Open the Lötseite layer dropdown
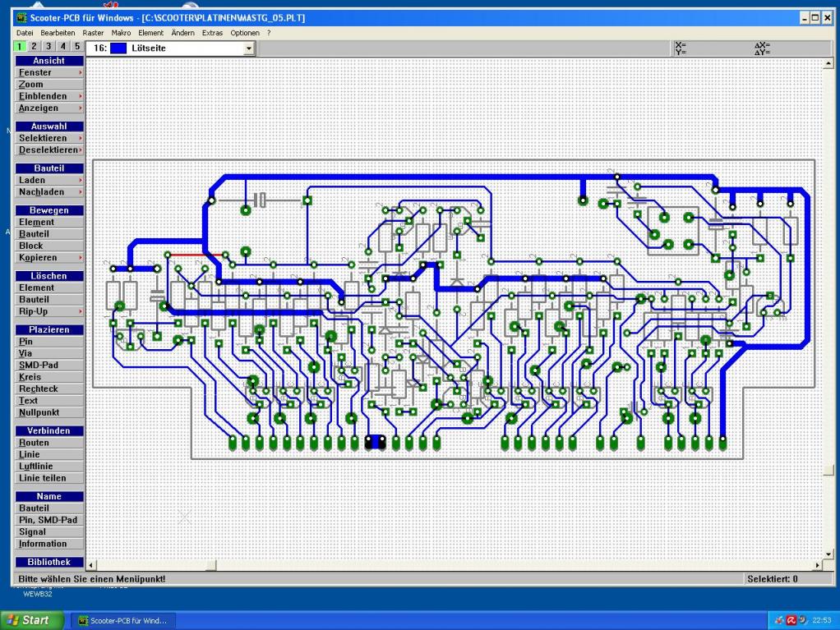This screenshot has height=630, width=840. (249, 48)
